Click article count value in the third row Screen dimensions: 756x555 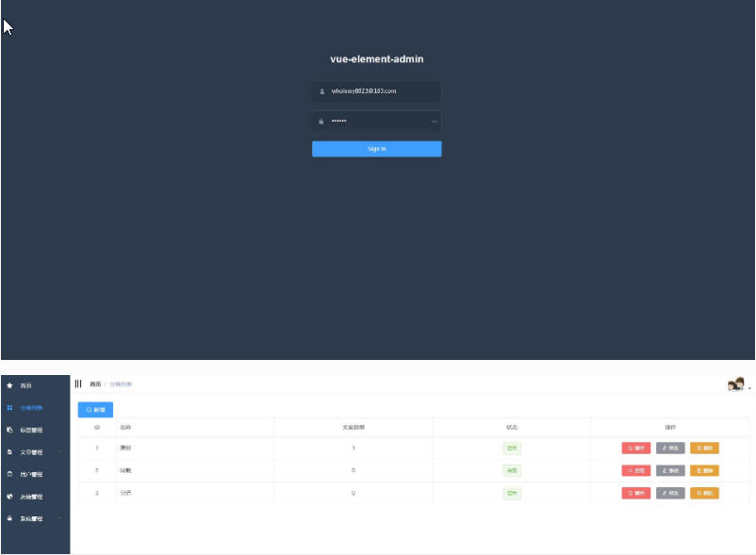click(353, 493)
